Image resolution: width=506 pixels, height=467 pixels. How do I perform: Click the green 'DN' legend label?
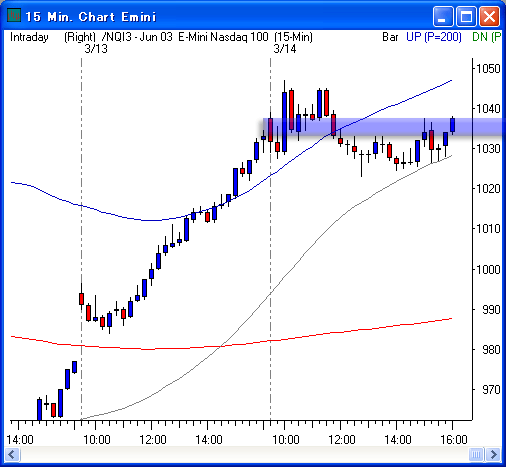tap(480, 37)
